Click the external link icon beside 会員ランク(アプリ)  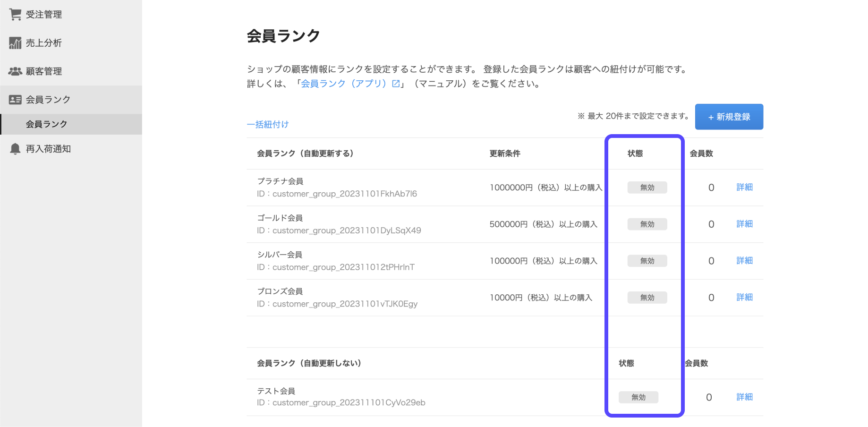(x=396, y=84)
